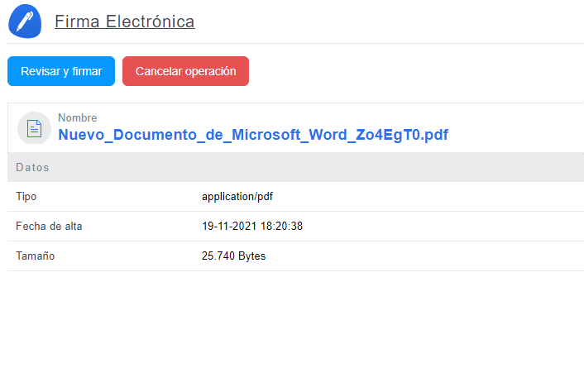This screenshot has width=584, height=392.
Task: Click the Datos section header
Action: click(x=296, y=167)
